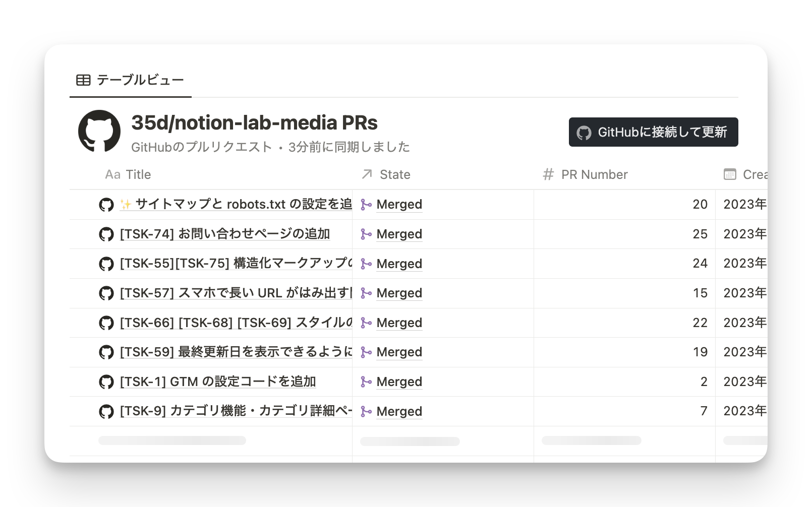The image size is (812, 507).
Task: Select the PR Number cell showing 20
Action: click(624, 205)
